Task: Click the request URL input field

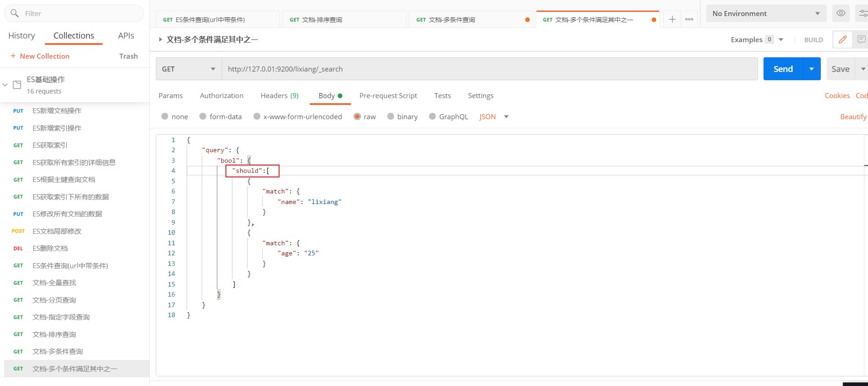Action: [x=490, y=69]
